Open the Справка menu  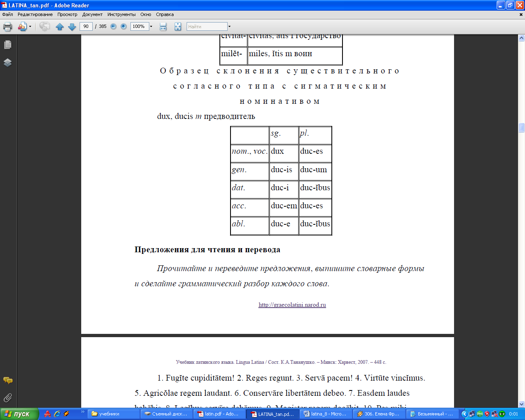click(165, 14)
